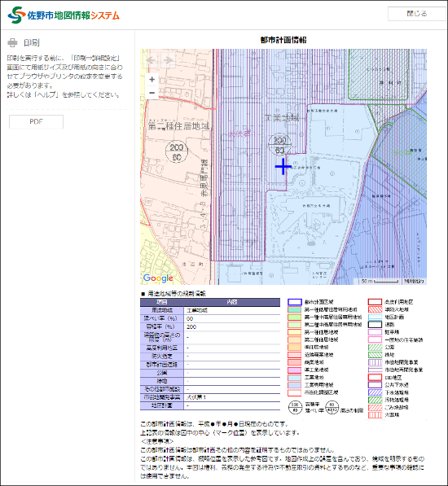448x486 pixels.
Task: Click the 近隣商業地域 legend swatch
Action: (295, 355)
